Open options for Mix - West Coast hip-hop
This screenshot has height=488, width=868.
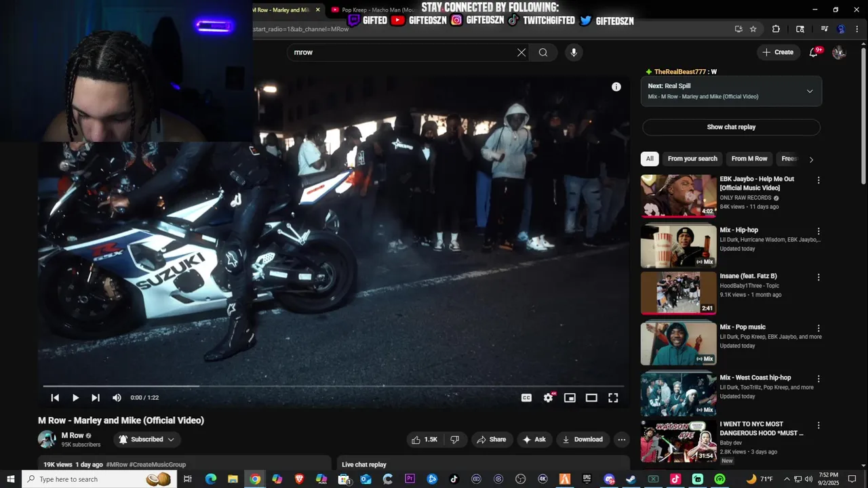818,379
